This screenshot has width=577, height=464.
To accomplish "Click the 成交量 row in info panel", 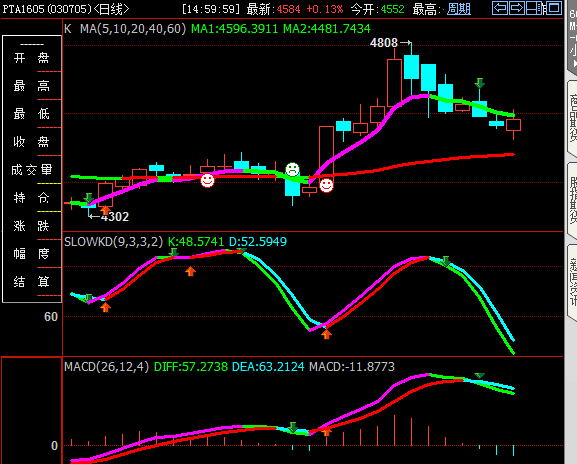I will click(x=32, y=170).
